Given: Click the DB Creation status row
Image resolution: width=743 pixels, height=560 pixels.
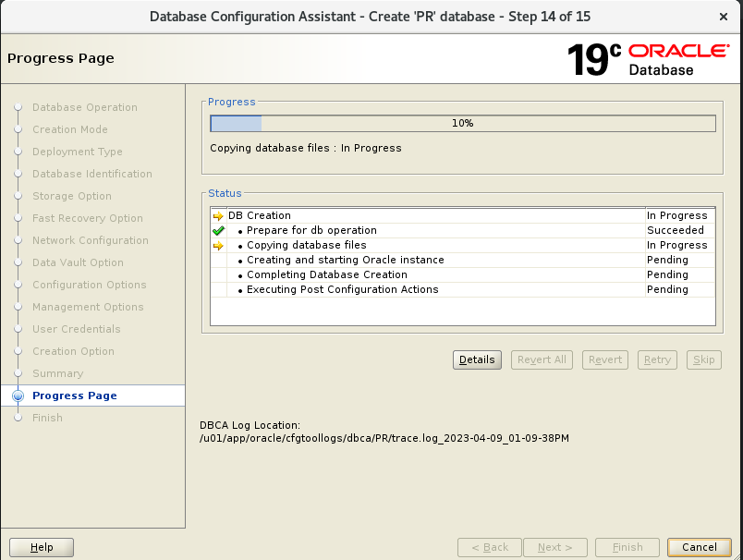Looking at the screenshot, I should (x=462, y=215).
